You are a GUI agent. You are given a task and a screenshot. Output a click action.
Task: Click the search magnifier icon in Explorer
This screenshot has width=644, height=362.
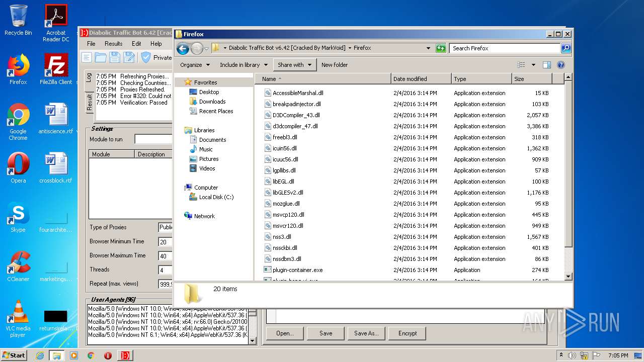(x=566, y=48)
